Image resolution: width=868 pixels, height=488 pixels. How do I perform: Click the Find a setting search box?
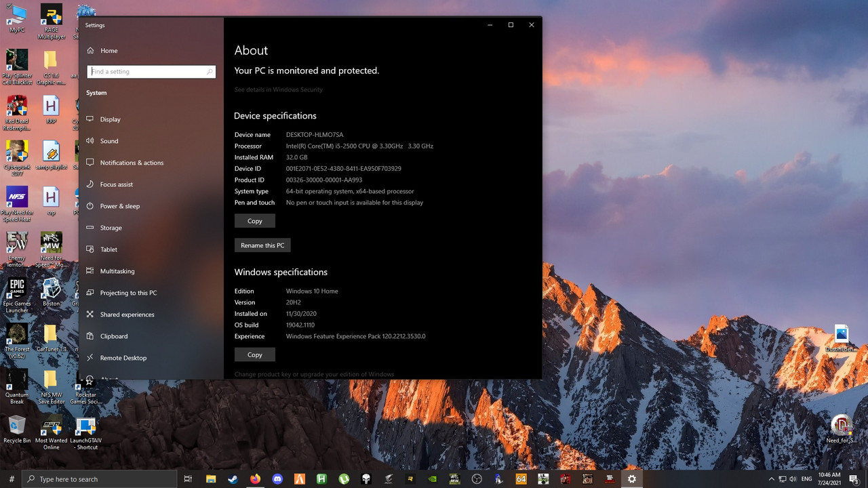151,71
